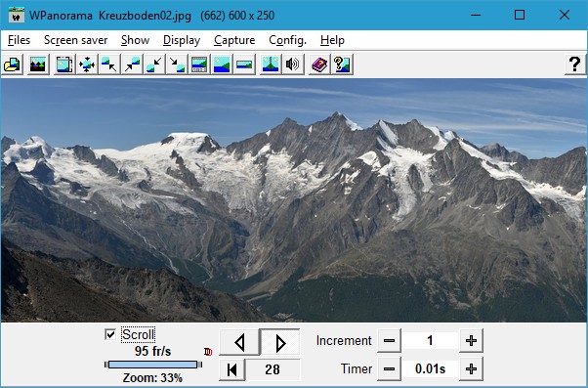Click the mountain panorama image
The height and width of the screenshot is (388, 588).
[x=294, y=200]
